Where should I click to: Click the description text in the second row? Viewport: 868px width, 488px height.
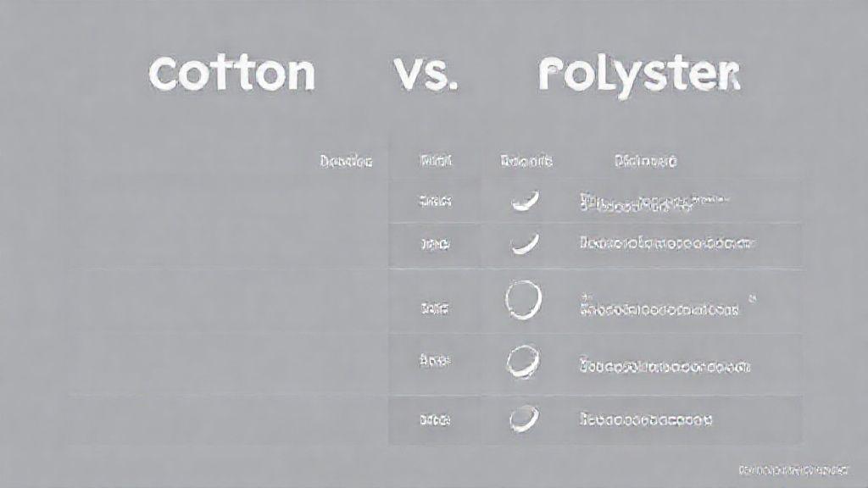pos(666,244)
